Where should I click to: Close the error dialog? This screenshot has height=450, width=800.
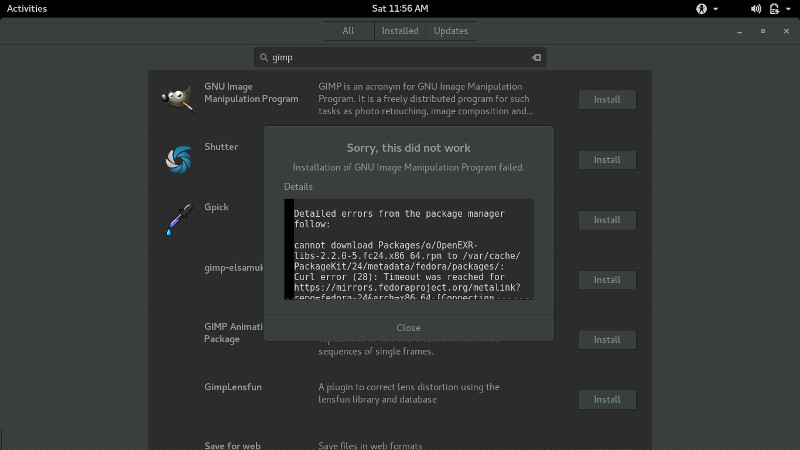(409, 328)
